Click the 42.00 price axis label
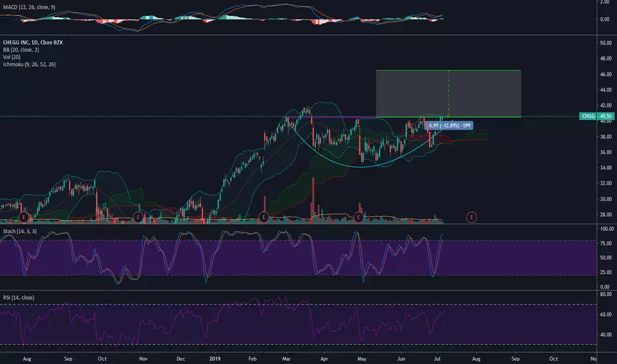Image resolution: width=617 pixels, height=364 pixels. pyautogui.click(x=606, y=105)
